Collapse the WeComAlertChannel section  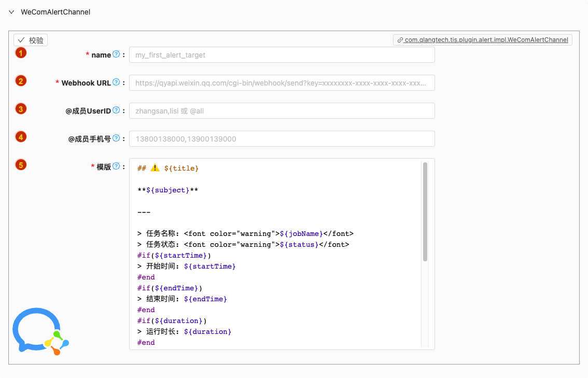[11, 12]
